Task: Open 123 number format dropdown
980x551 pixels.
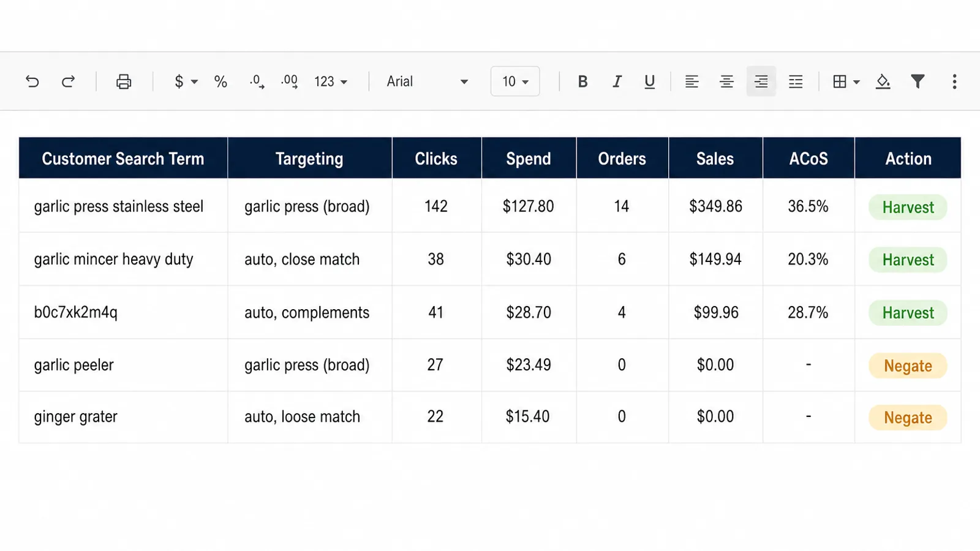Action: click(x=331, y=81)
